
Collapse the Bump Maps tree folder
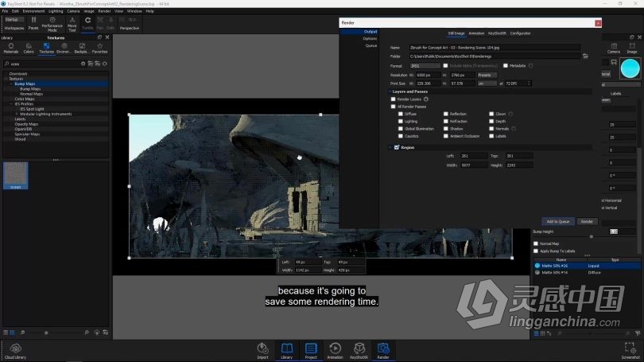[x=11, y=84]
